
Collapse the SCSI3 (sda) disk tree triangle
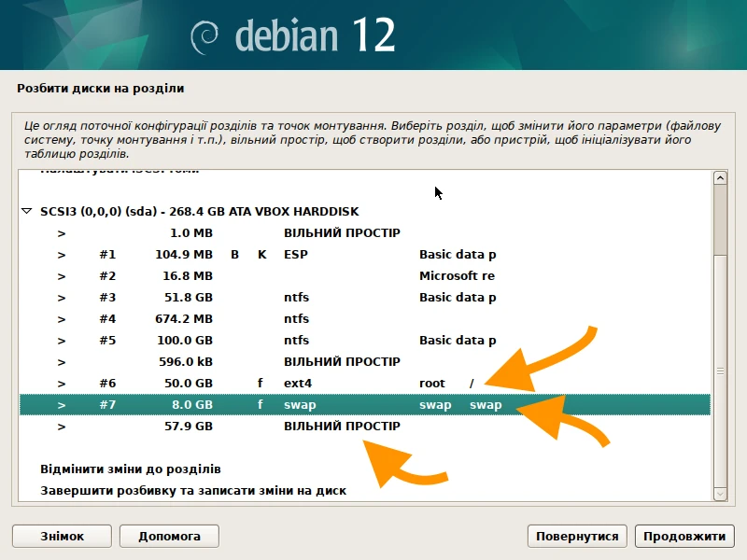pyautogui.click(x=27, y=211)
